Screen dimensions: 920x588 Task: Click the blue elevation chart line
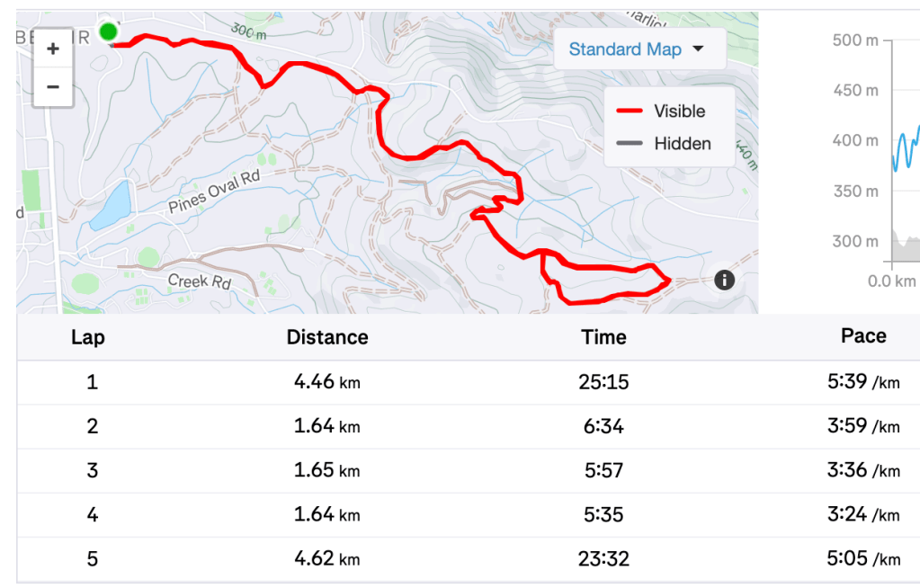click(x=901, y=148)
